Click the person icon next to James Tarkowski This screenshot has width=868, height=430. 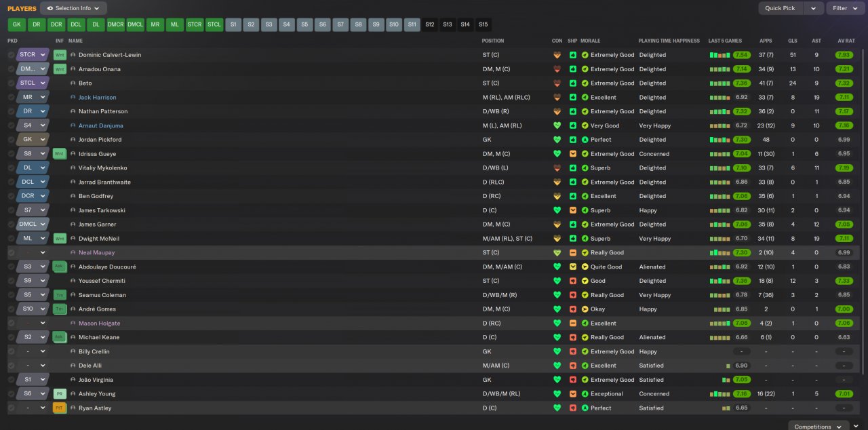pyautogui.click(x=73, y=210)
